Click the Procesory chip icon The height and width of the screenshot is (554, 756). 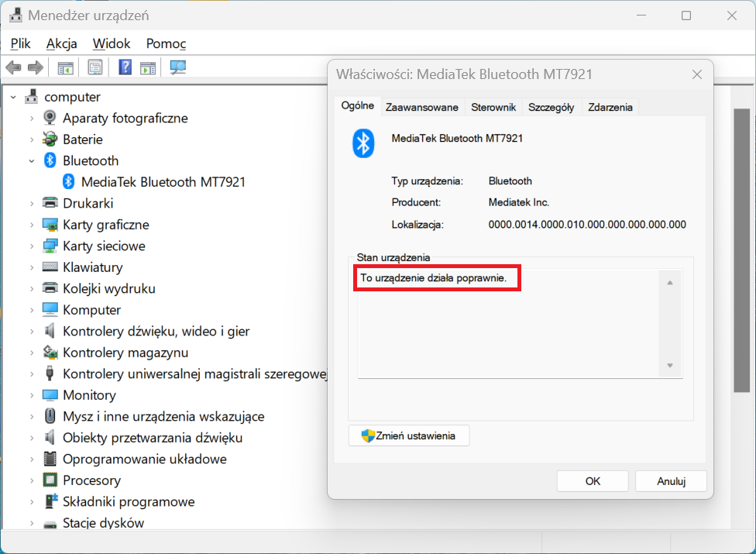tap(50, 480)
